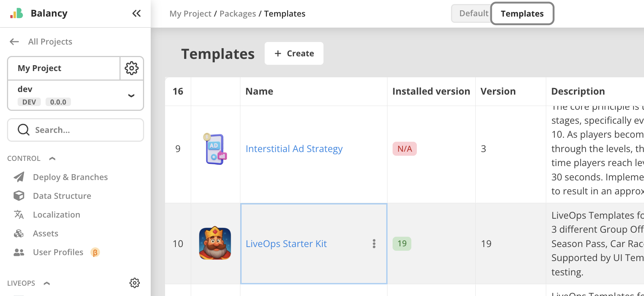Collapse the CONTROL section
644x296 pixels.
[x=52, y=158]
